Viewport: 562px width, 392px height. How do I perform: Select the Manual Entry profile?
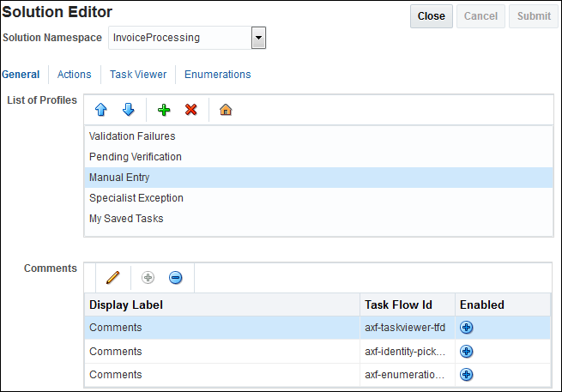coord(318,178)
